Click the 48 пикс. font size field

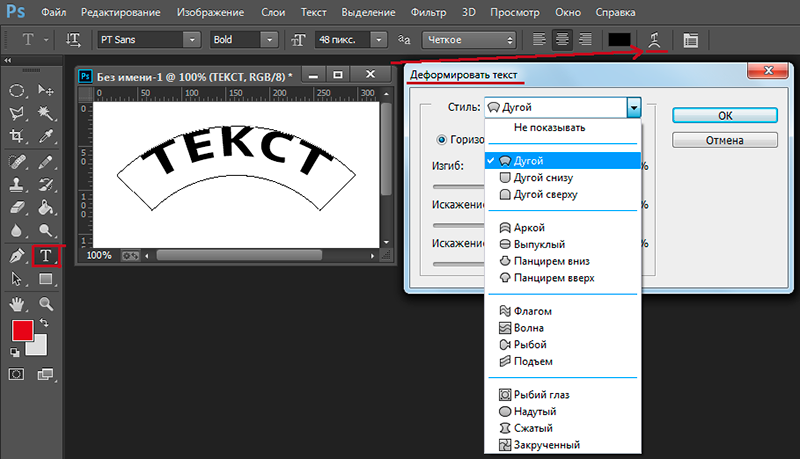(344, 40)
